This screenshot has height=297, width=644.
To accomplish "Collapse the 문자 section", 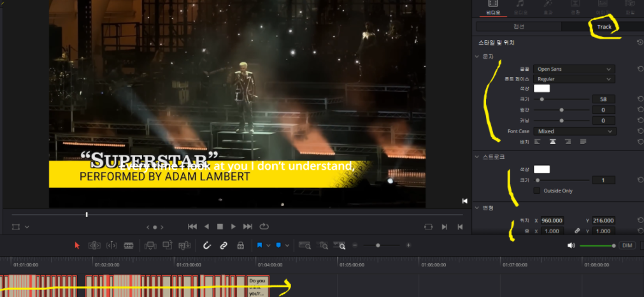I will point(477,56).
